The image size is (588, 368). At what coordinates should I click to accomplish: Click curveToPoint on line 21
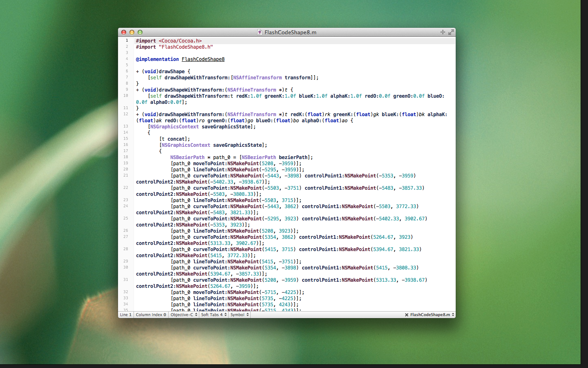(210, 176)
